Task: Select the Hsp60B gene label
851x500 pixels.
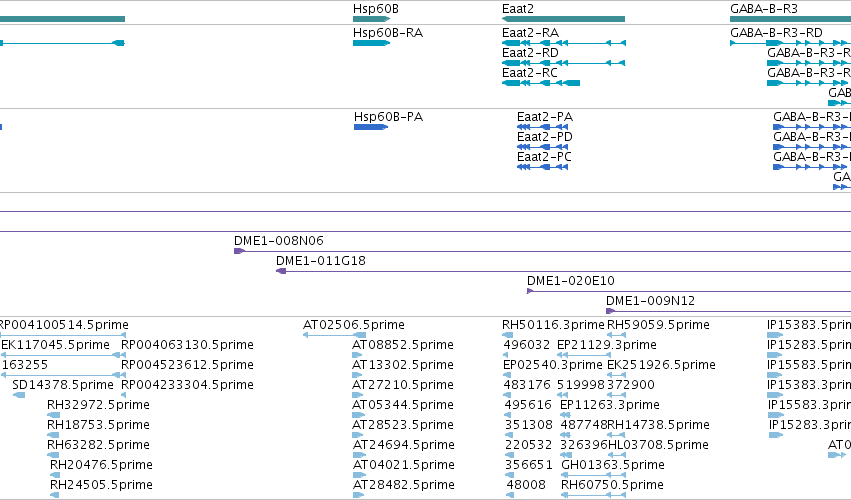Action: point(376,9)
